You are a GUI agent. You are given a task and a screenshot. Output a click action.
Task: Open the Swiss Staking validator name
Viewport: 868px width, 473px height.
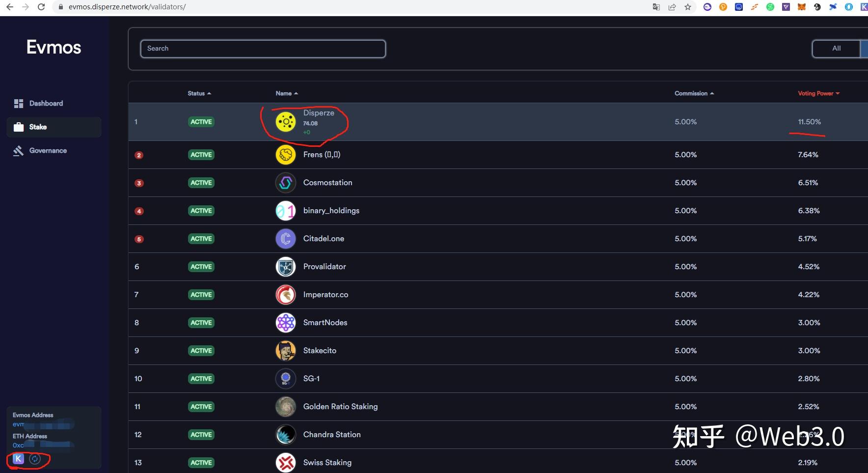(327, 463)
